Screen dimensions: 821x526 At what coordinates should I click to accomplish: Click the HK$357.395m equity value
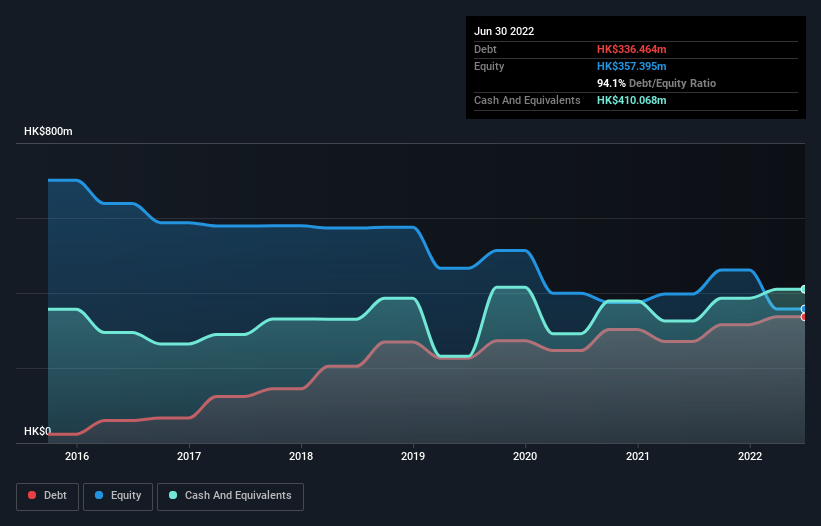pyautogui.click(x=631, y=66)
